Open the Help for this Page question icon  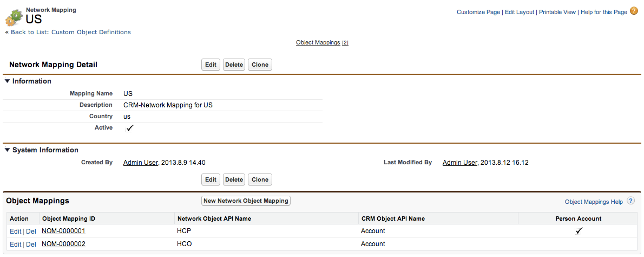[x=634, y=11]
